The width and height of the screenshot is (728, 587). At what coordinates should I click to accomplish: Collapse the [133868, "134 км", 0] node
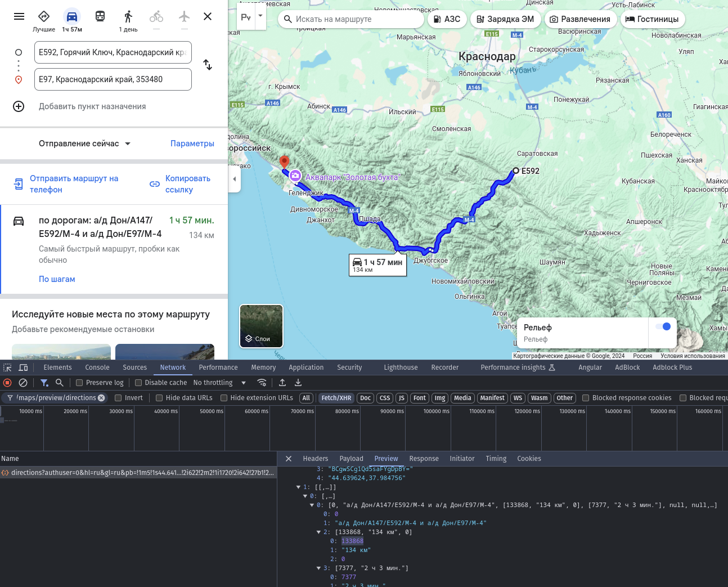tap(318, 532)
